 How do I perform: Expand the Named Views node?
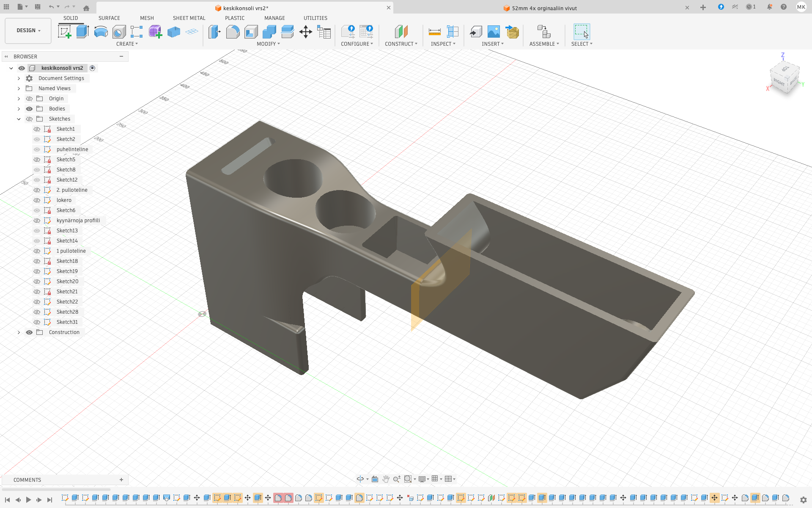19,88
